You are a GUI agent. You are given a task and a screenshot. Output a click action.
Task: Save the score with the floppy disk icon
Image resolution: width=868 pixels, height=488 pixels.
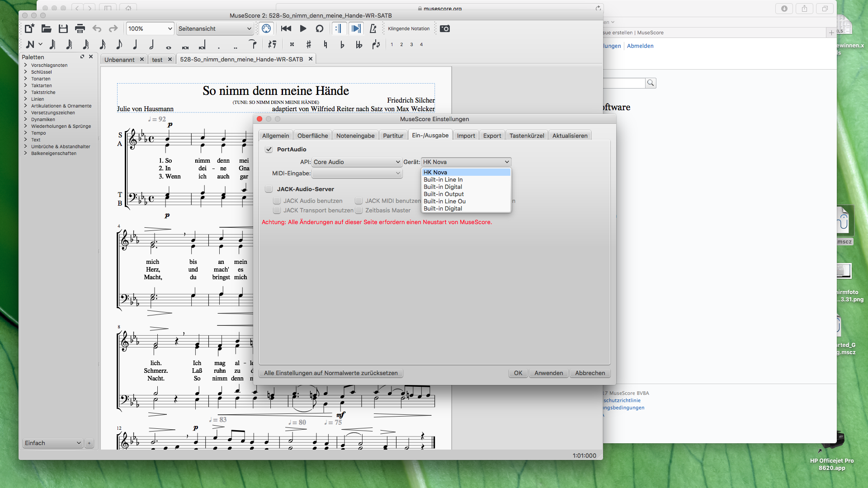click(63, 28)
